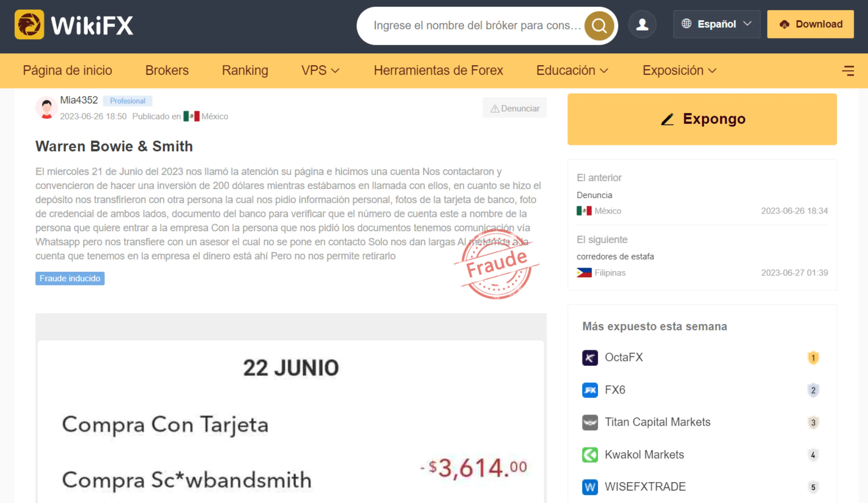Click the WISEFXTRADE logo

[x=590, y=487]
